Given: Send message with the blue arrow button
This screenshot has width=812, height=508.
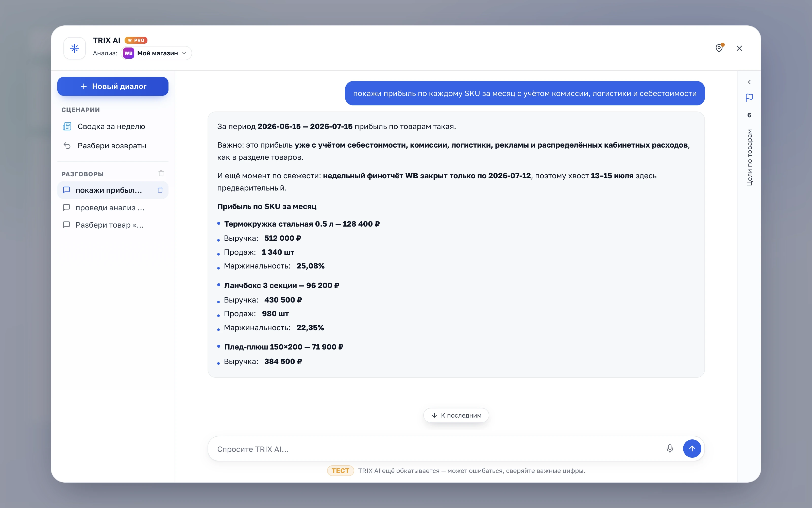Looking at the screenshot, I should coord(692,449).
